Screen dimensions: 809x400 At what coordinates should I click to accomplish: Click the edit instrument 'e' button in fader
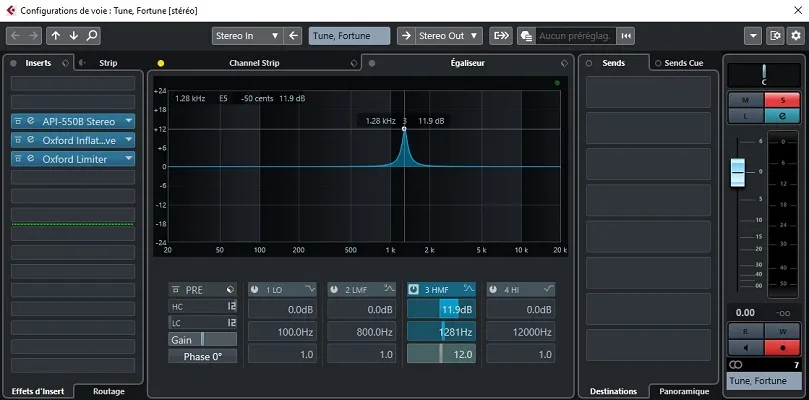coord(780,116)
